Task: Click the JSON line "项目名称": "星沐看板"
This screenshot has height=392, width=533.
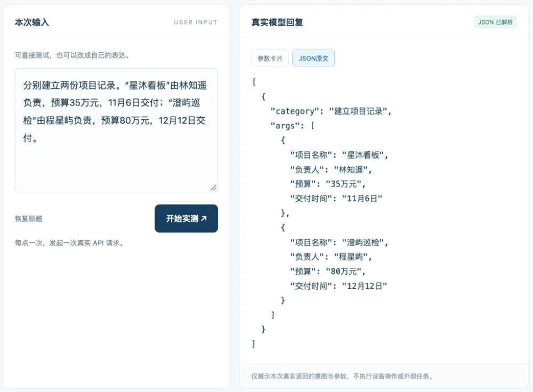Action: [x=339, y=155]
